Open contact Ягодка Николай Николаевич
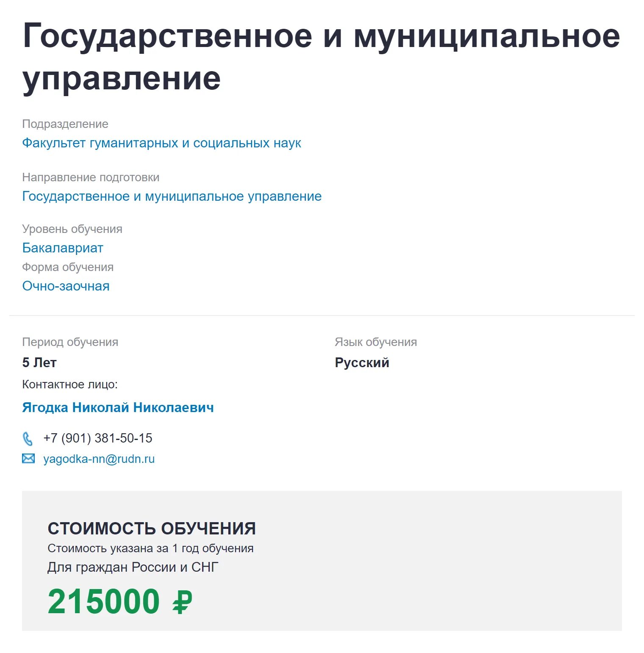This screenshot has height=653, width=644. click(x=118, y=407)
